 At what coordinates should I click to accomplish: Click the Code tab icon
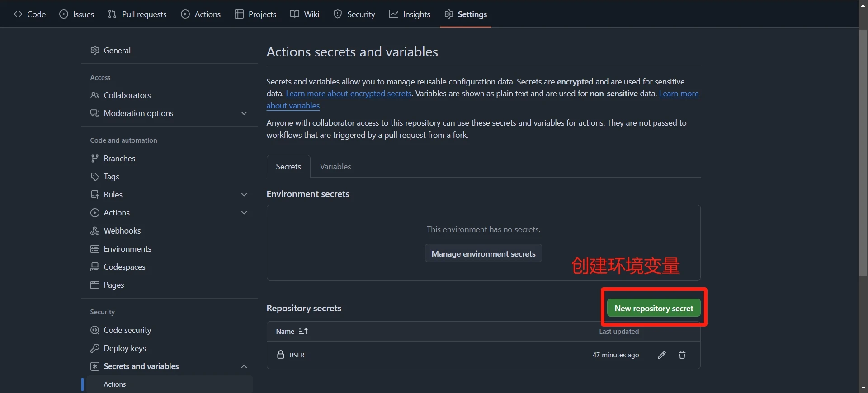(x=18, y=14)
